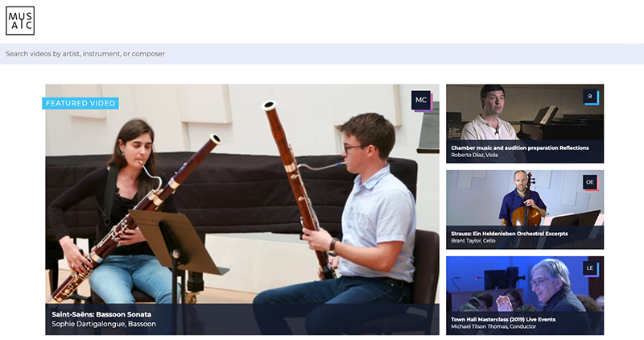Image resolution: width=644 pixels, height=340 pixels.
Task: Click the MUSAIC logo
Action: (20, 21)
